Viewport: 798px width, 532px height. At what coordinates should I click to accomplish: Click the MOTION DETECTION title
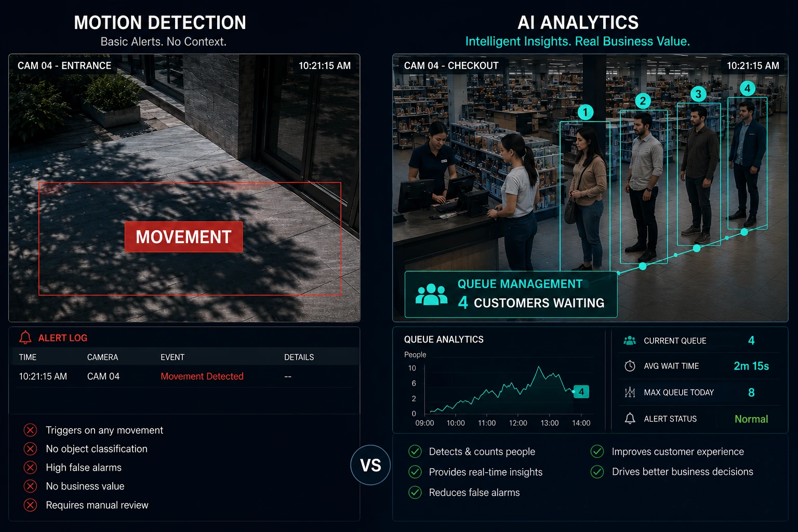[x=160, y=22]
